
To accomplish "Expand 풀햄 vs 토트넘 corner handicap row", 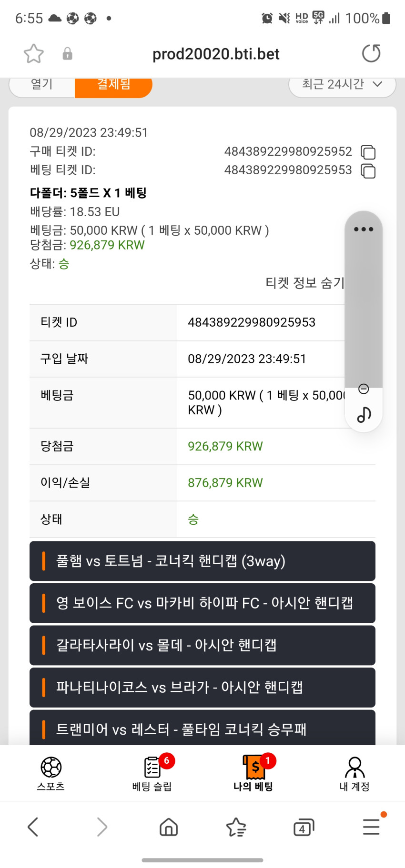I will pos(202,561).
